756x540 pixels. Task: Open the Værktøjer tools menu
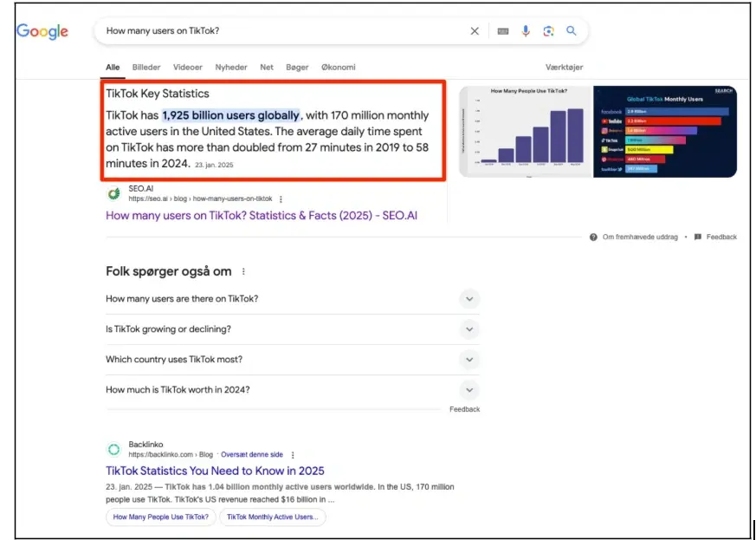[564, 67]
